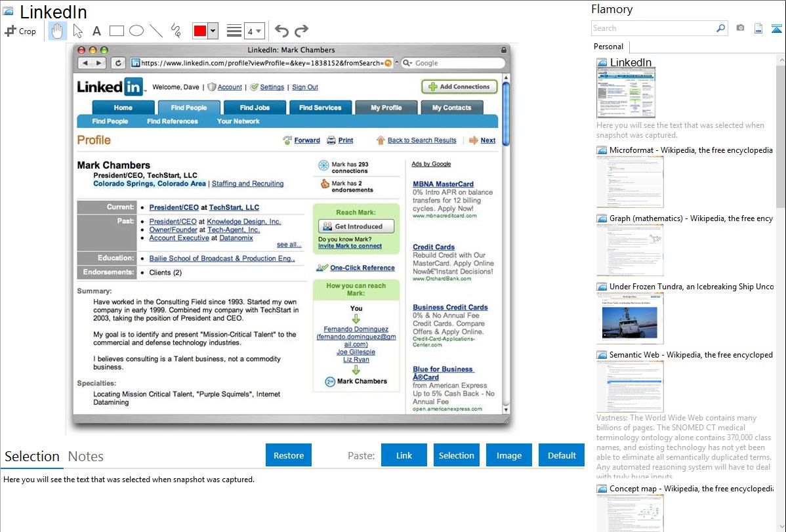Viewport: 786px width, 532px height.
Task: Paste as Link
Action: pos(404,455)
